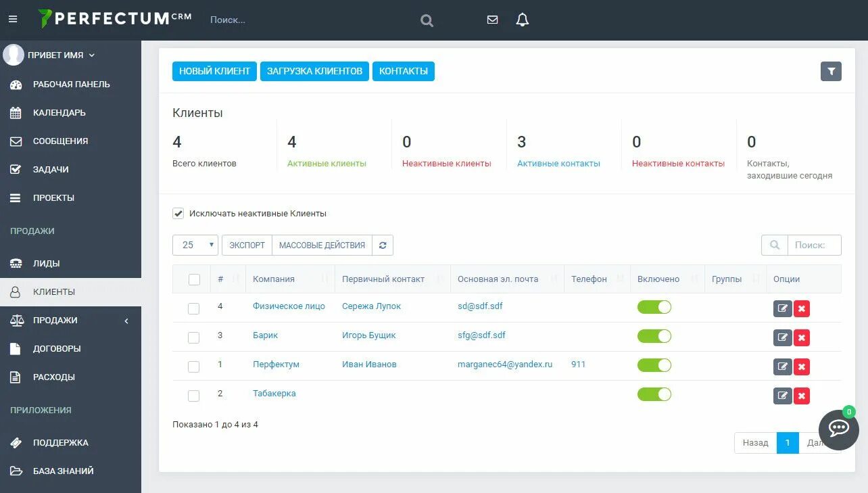Expand the Привет Имя user menu

click(x=61, y=55)
